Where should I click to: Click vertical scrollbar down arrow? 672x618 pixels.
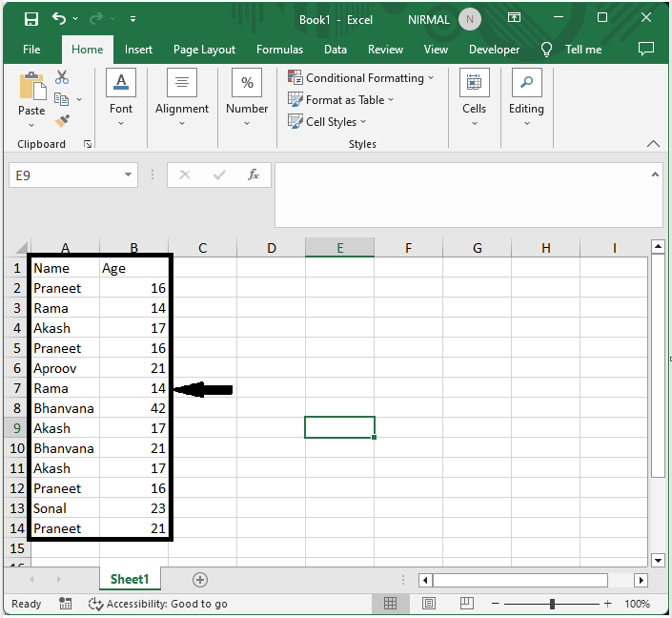[x=658, y=560]
